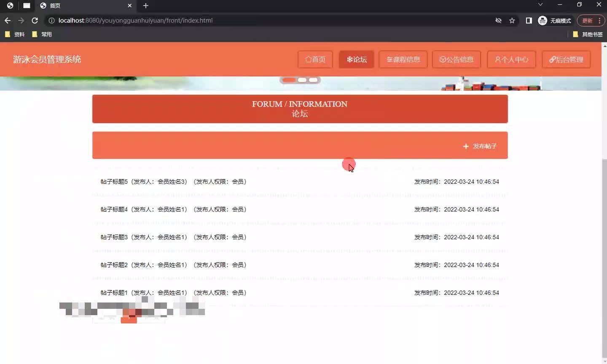Click the plus icon beside 发布帖子
This screenshot has width=607, height=364.
465,146
